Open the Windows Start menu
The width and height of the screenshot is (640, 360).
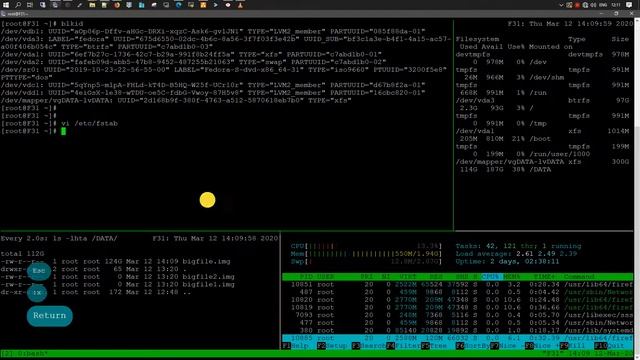pos(6,5)
